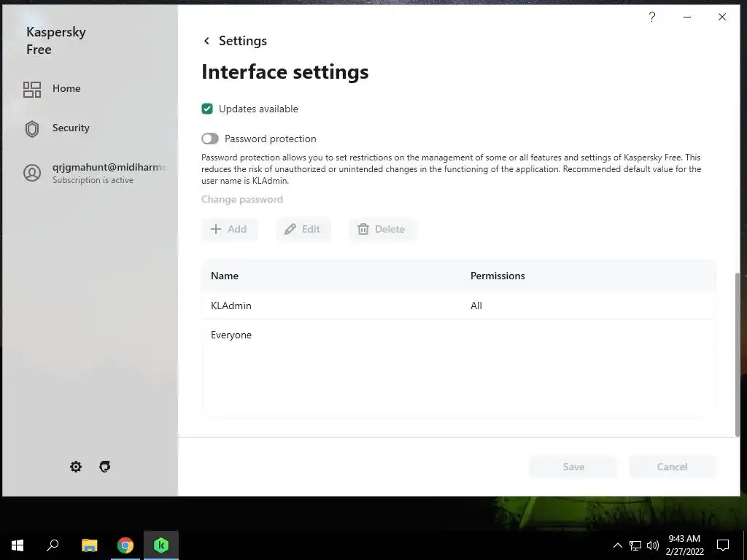Screen dimensions: 747x560
Task: Go back using the Settings chevron
Action: tap(206, 41)
